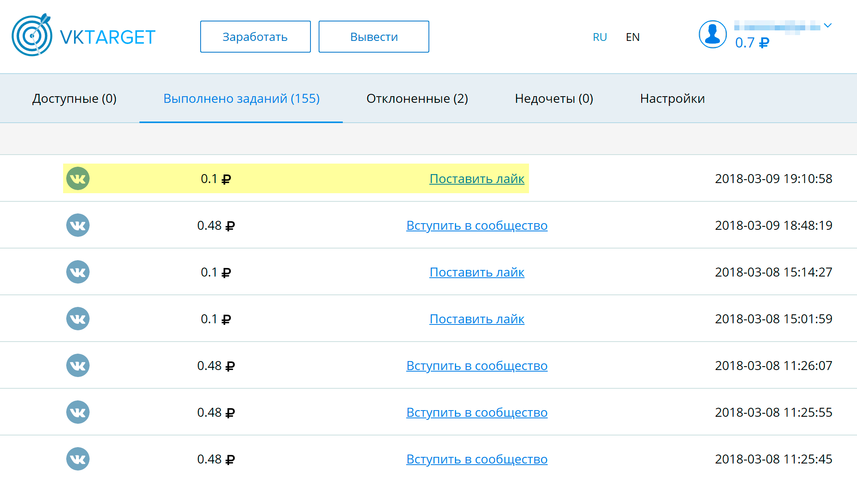Select 0.1 ₽ amount in 15:01:59 row
The width and height of the screenshot is (857, 504).
(x=216, y=319)
